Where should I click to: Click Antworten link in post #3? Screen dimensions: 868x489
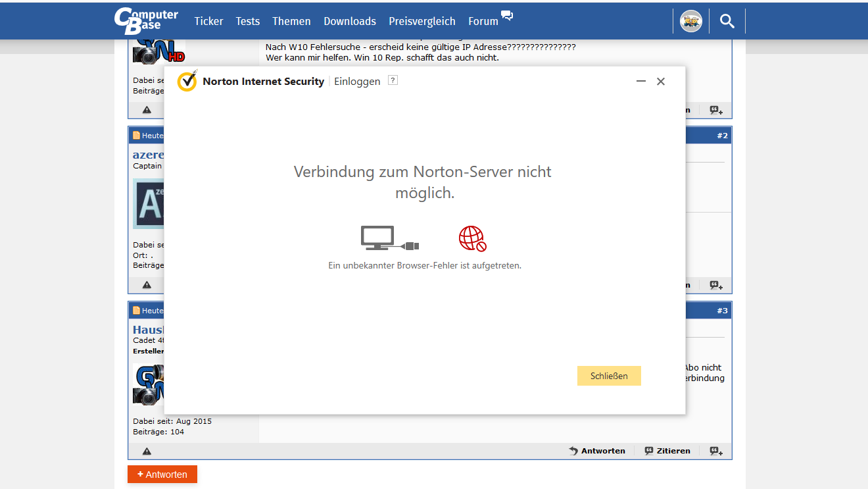coord(597,451)
